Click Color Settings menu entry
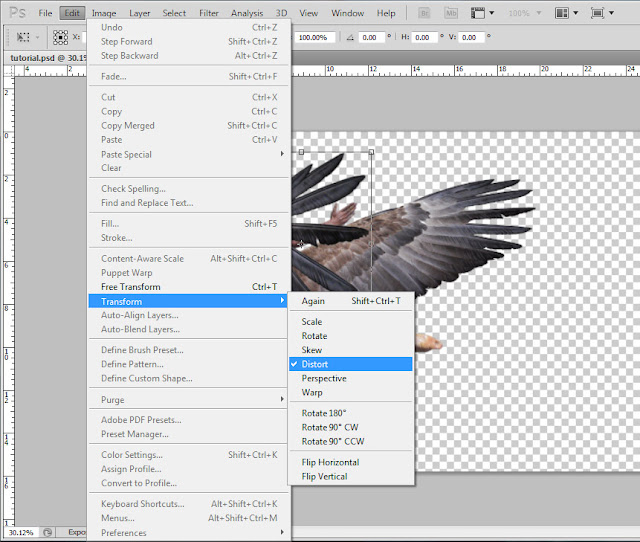The image size is (640, 542). coord(188,455)
